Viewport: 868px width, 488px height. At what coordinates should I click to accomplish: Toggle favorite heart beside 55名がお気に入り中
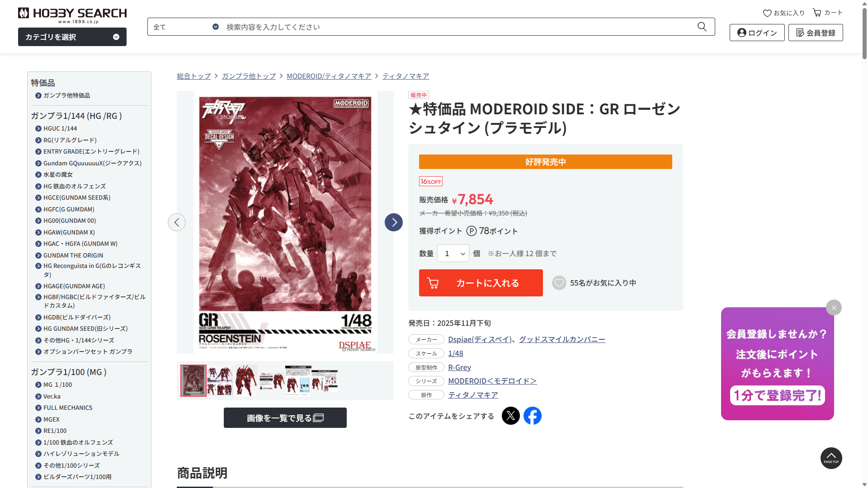click(x=559, y=283)
